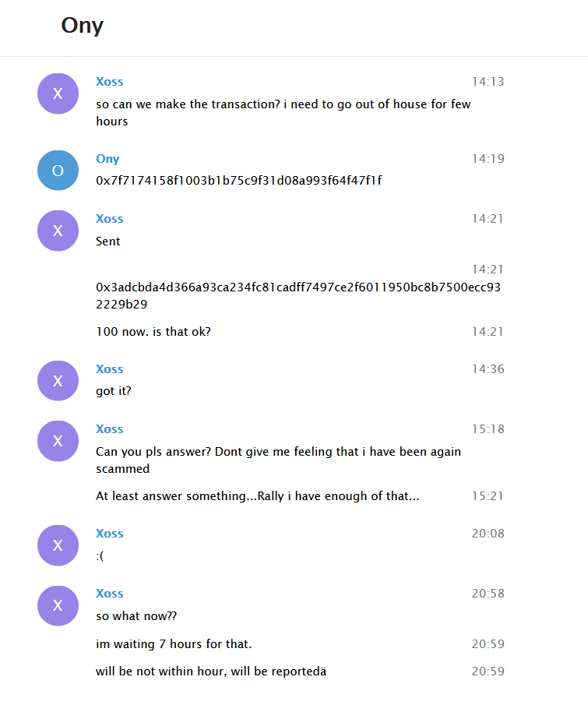This screenshot has width=588, height=705.
Task: Click the 14:13 message timestamp
Action: 488,82
